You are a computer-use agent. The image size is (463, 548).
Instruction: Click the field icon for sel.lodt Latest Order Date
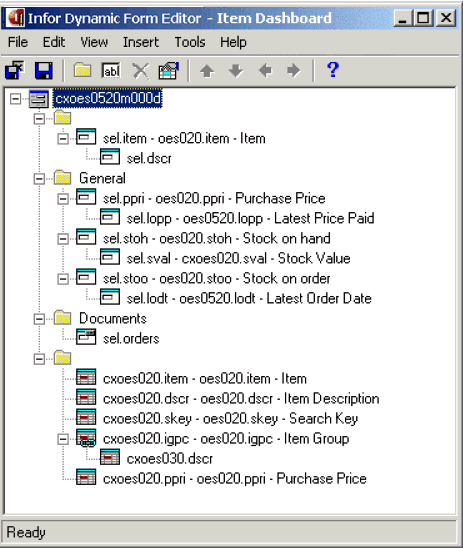click(x=110, y=297)
